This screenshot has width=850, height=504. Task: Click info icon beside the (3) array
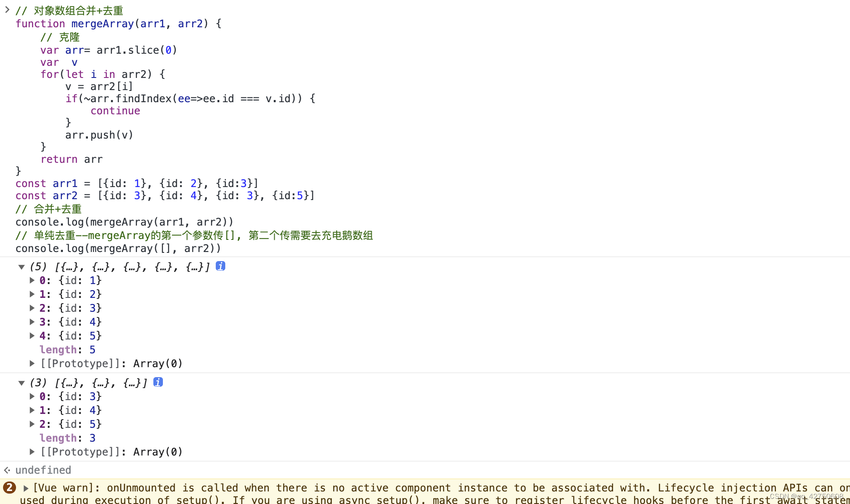tap(158, 382)
